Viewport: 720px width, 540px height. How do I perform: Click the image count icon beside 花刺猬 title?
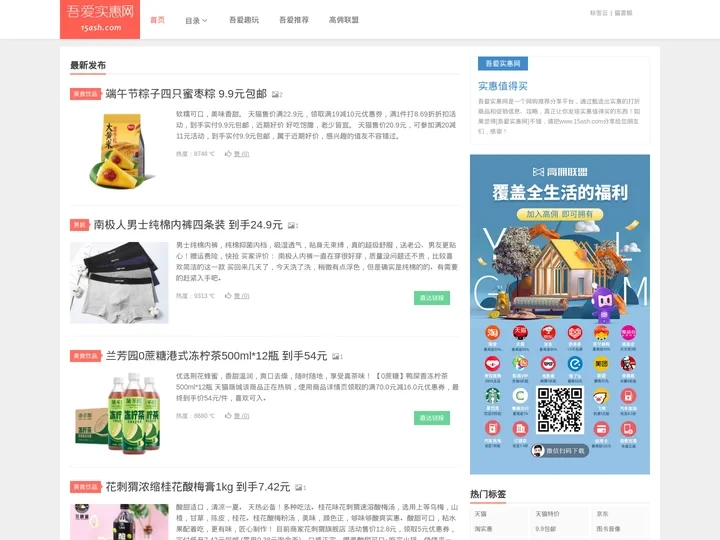pyautogui.click(x=300, y=487)
